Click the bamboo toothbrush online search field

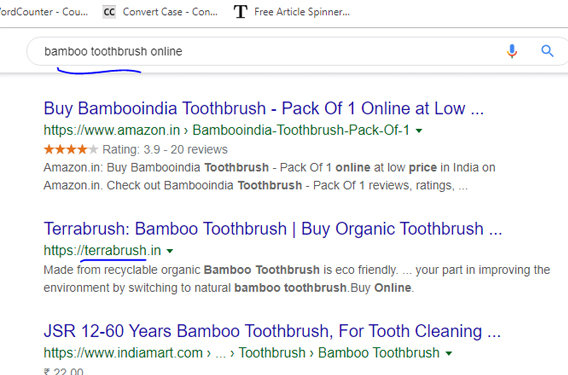(264, 51)
